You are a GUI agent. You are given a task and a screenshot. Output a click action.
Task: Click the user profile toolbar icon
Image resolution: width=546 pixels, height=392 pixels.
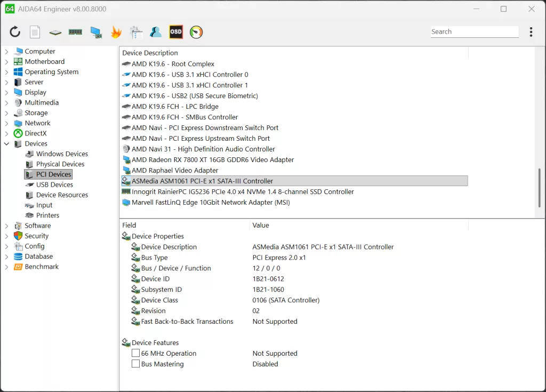[156, 32]
